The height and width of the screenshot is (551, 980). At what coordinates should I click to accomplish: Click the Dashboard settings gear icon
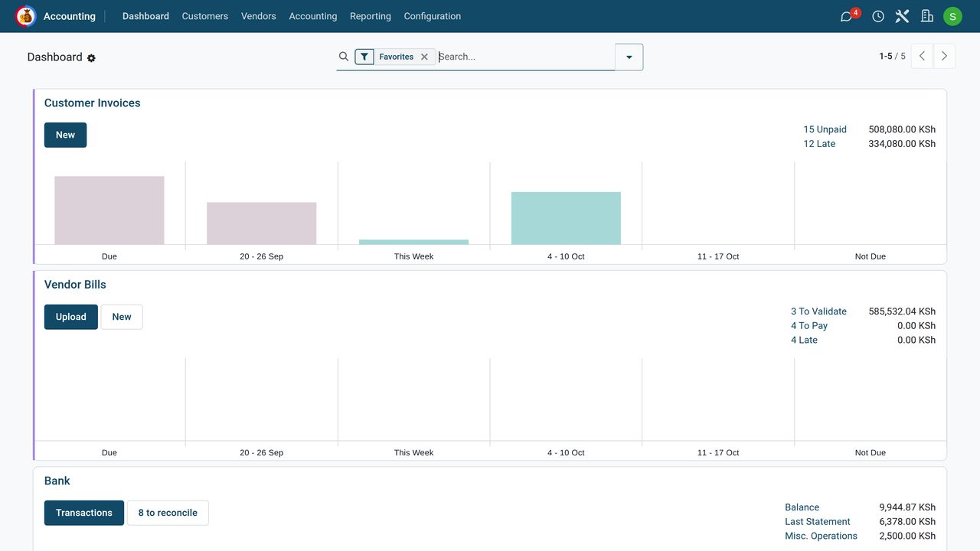click(91, 58)
